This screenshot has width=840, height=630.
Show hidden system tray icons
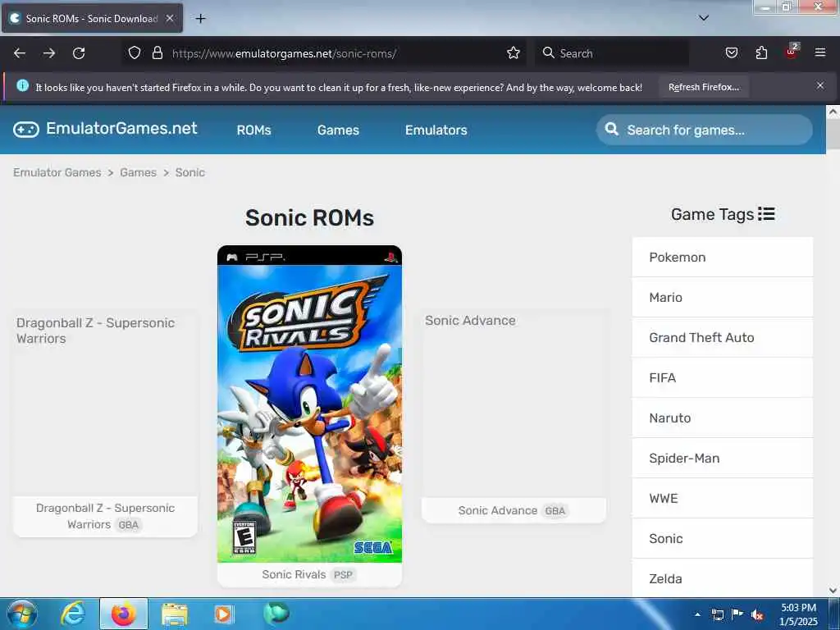(x=697, y=614)
